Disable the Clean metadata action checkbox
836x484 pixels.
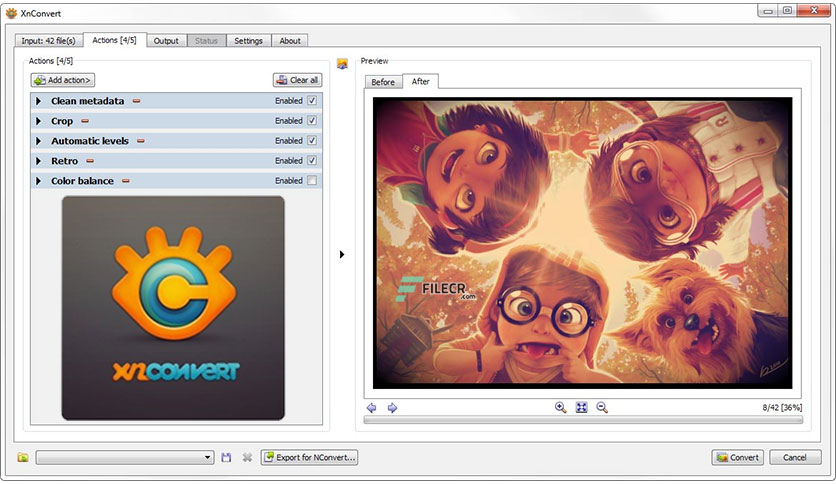point(312,101)
